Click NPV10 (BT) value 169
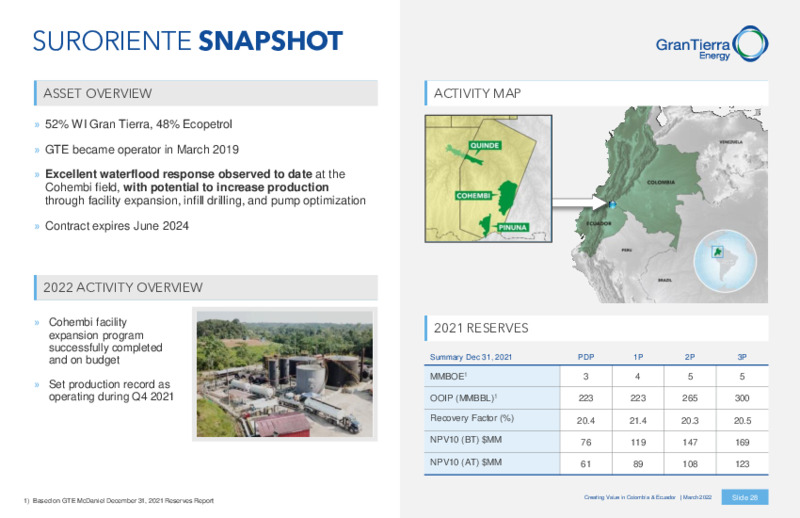 coord(742,442)
